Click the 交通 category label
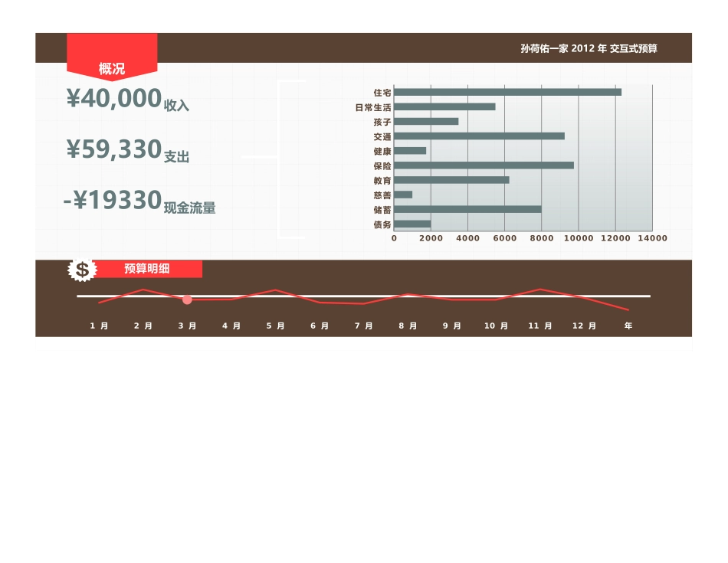This screenshot has width=728, height=563. [382, 137]
